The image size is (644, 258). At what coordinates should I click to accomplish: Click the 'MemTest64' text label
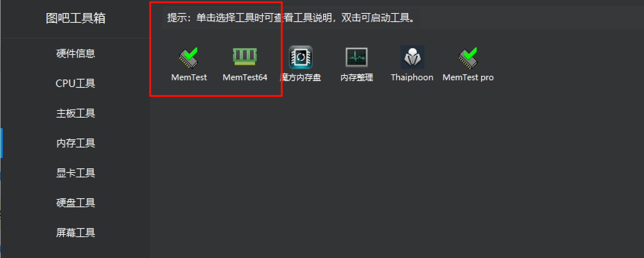245,77
